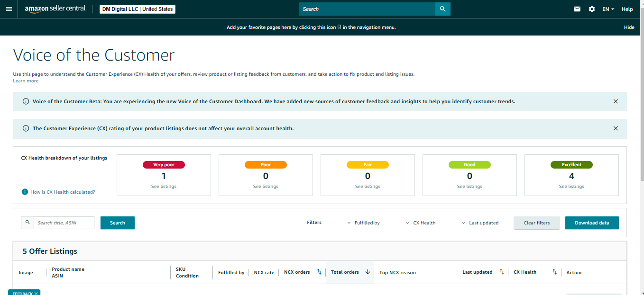
Task: See listings under Good
Action: pyautogui.click(x=469, y=187)
